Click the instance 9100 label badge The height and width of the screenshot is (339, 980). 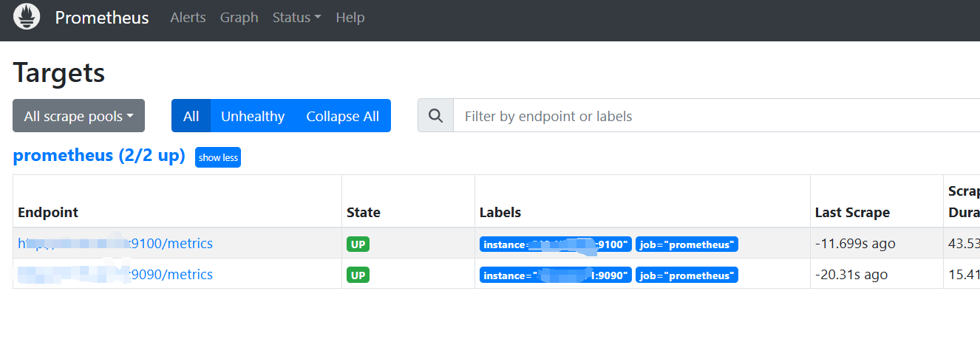[556, 244]
